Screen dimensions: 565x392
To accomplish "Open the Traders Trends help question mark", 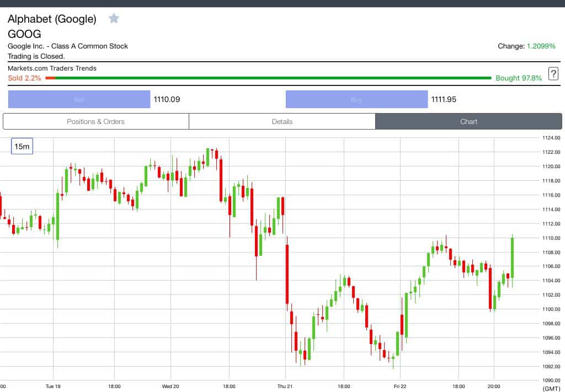I will pyautogui.click(x=553, y=74).
